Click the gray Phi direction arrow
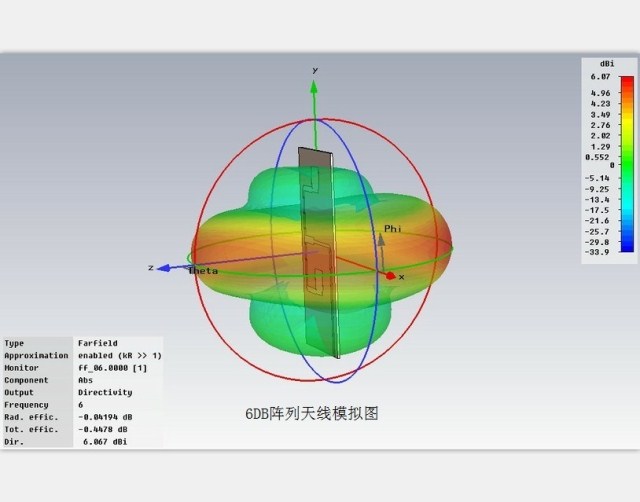 tap(381, 251)
